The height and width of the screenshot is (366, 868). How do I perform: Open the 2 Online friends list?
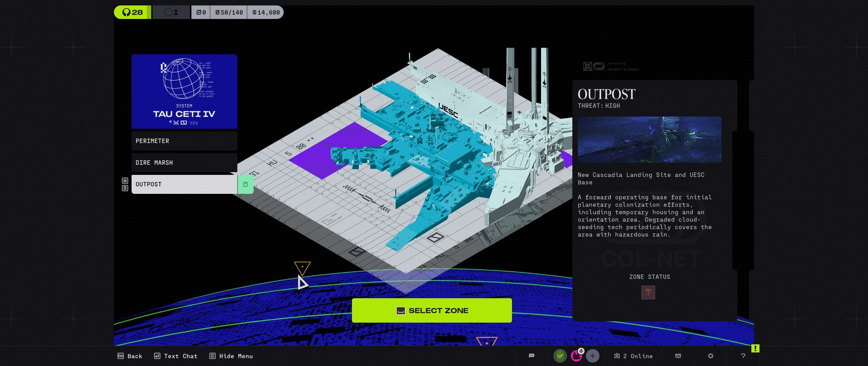(x=633, y=356)
